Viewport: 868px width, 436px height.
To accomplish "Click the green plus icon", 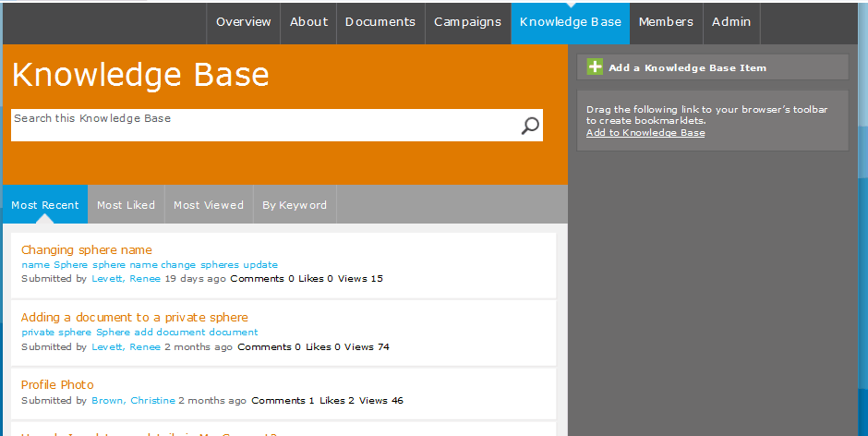I will click(x=595, y=67).
